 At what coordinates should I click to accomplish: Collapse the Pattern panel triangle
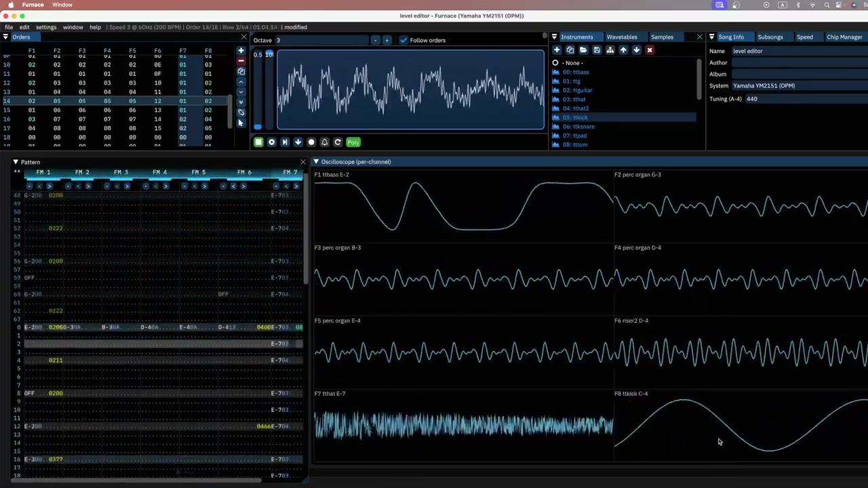15,162
